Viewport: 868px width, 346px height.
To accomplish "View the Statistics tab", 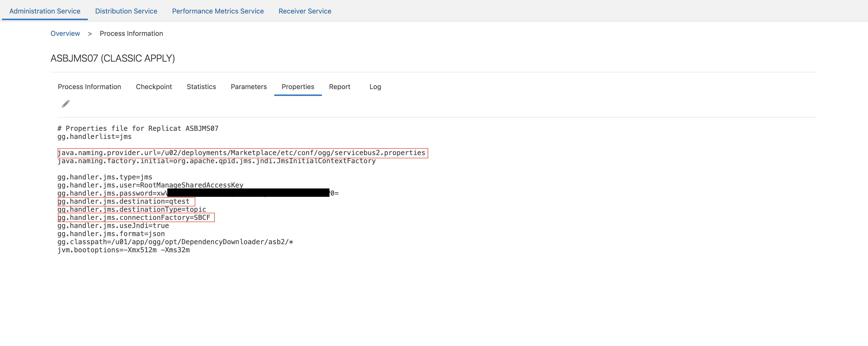I will pos(201,87).
